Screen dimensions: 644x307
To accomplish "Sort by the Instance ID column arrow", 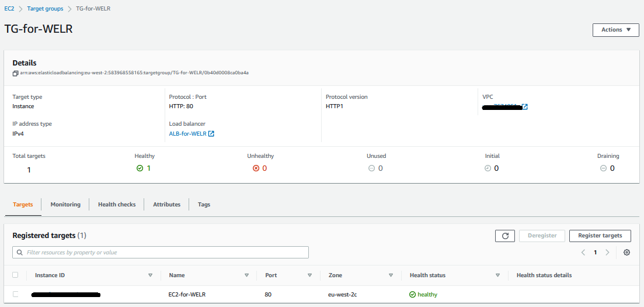I will click(x=150, y=275).
